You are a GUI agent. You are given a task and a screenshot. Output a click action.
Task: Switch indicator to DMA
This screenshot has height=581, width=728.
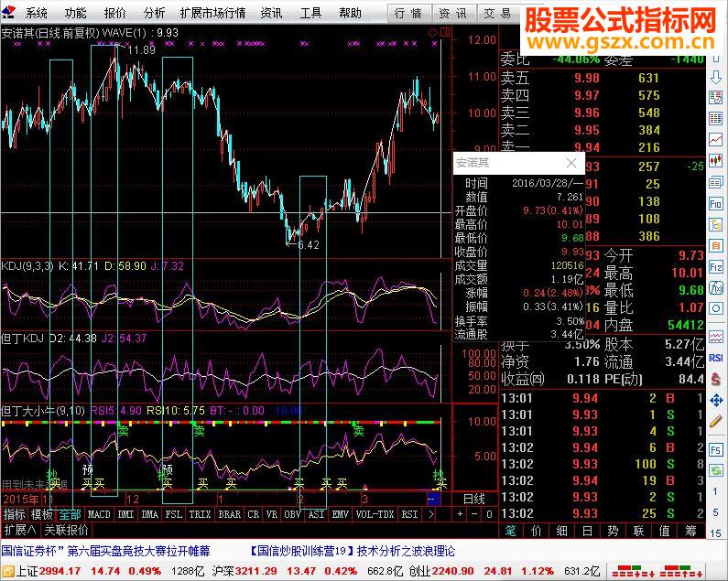pyautogui.click(x=149, y=514)
